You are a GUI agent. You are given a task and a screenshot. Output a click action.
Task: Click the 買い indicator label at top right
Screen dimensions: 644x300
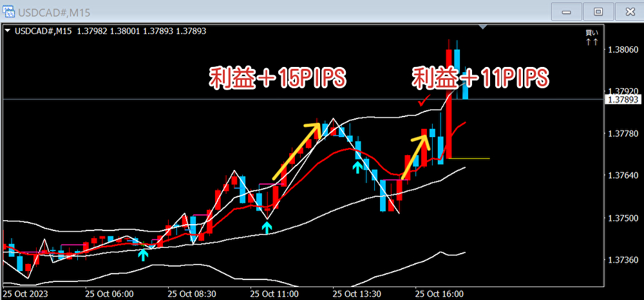(592, 32)
